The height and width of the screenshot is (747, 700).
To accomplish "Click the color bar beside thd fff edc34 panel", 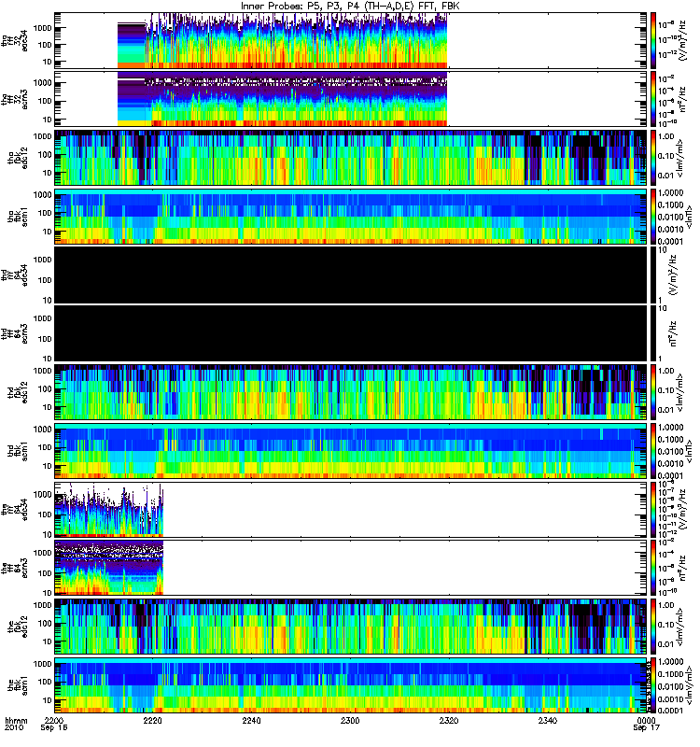I will click(x=653, y=275).
